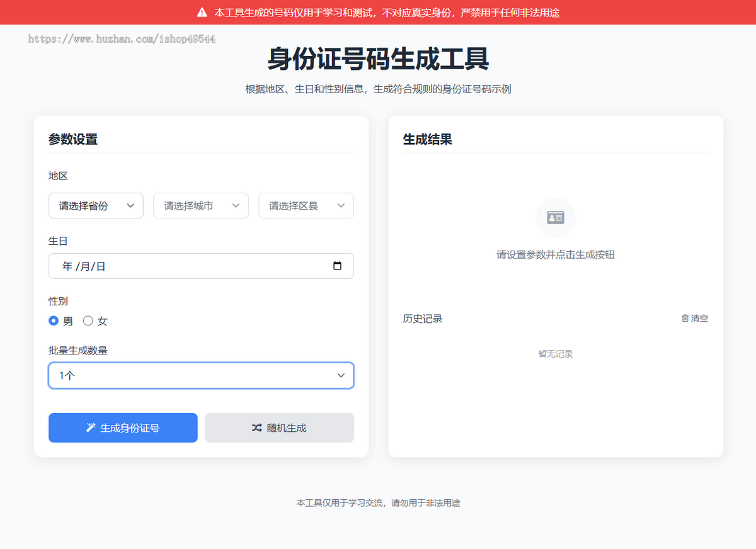Click the red disclaimer banner at the top
The height and width of the screenshot is (549, 756).
[378, 11]
